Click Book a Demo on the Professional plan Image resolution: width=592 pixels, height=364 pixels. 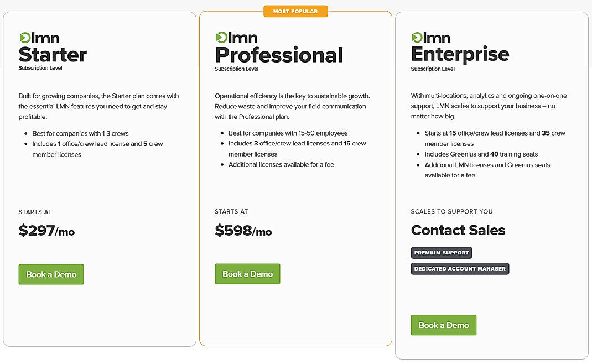[x=247, y=273]
